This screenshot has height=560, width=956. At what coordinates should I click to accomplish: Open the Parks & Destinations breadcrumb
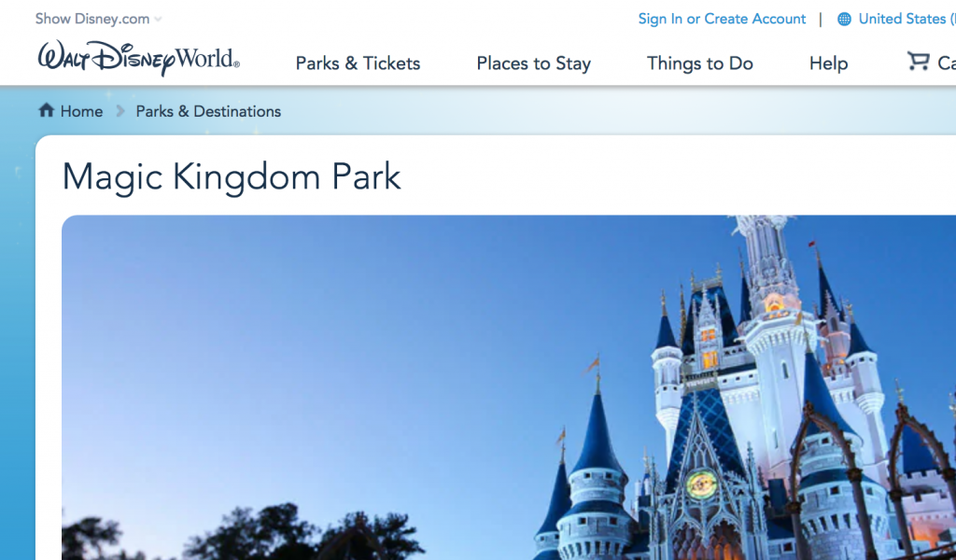[x=208, y=111]
